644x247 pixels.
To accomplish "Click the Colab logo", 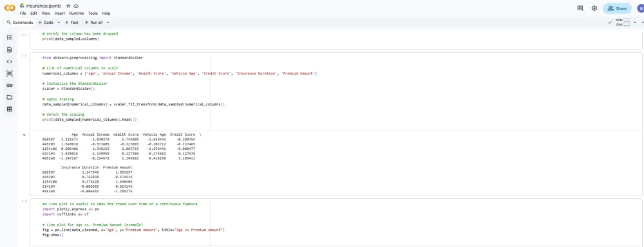I will point(10,8).
